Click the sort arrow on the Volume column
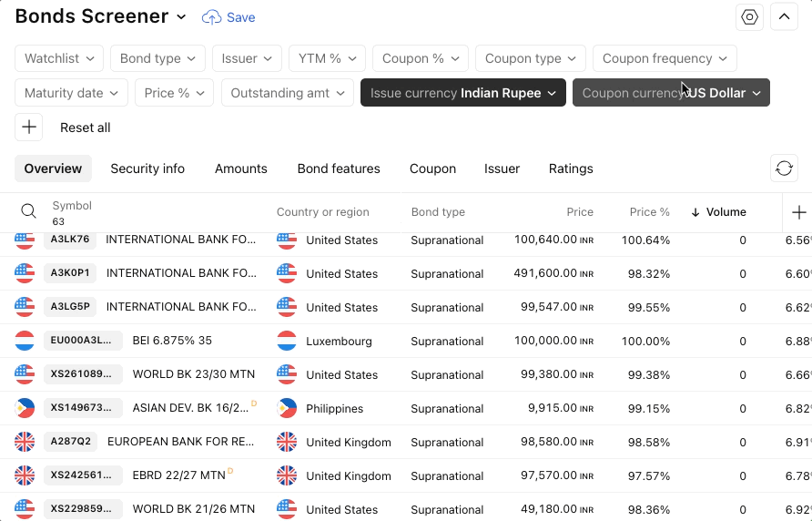The height and width of the screenshot is (521, 812). click(695, 212)
